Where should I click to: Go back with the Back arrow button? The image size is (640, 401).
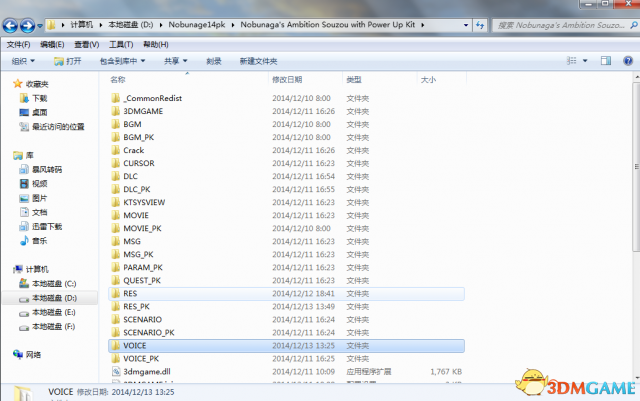click(x=10, y=26)
